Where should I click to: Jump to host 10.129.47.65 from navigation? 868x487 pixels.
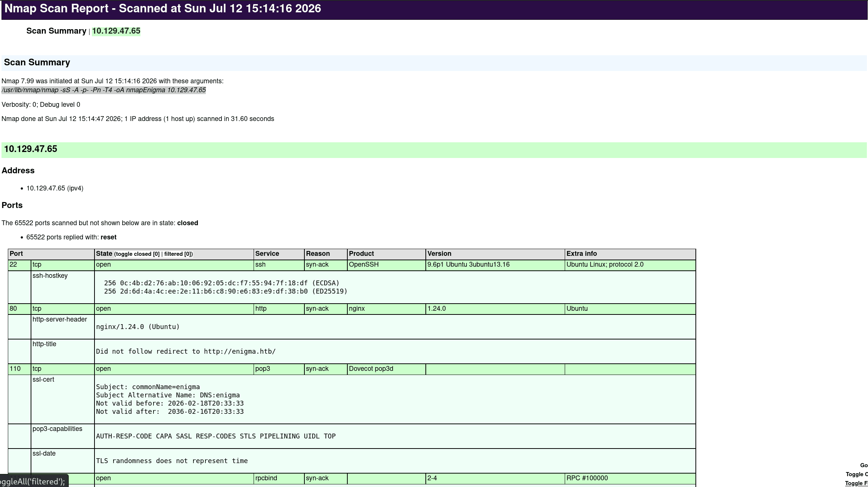tap(116, 31)
